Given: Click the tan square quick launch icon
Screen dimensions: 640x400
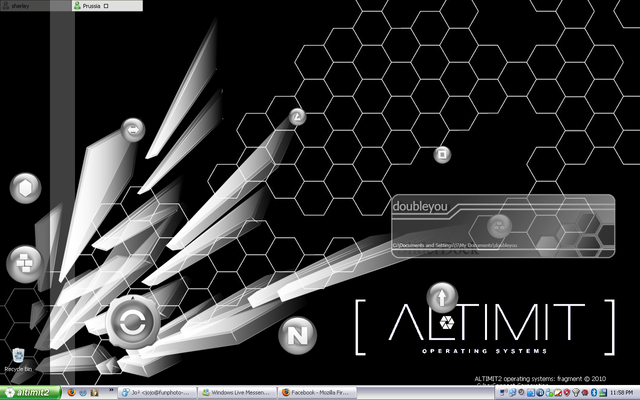Looking at the screenshot, I should [x=95, y=393].
